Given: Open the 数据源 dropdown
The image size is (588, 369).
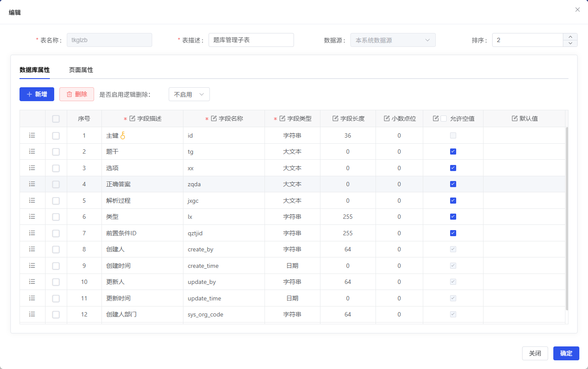Looking at the screenshot, I should 392,40.
